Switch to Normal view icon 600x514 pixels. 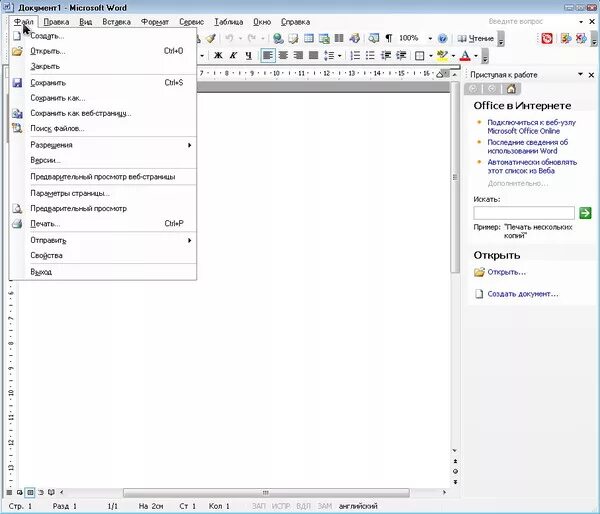coord(9,492)
